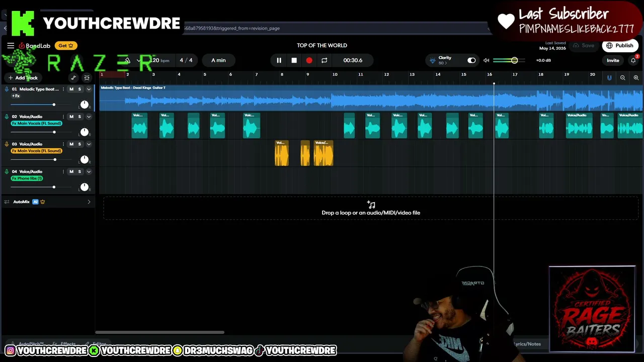Pause playback in the transport bar
The width and height of the screenshot is (644, 362).
279,60
